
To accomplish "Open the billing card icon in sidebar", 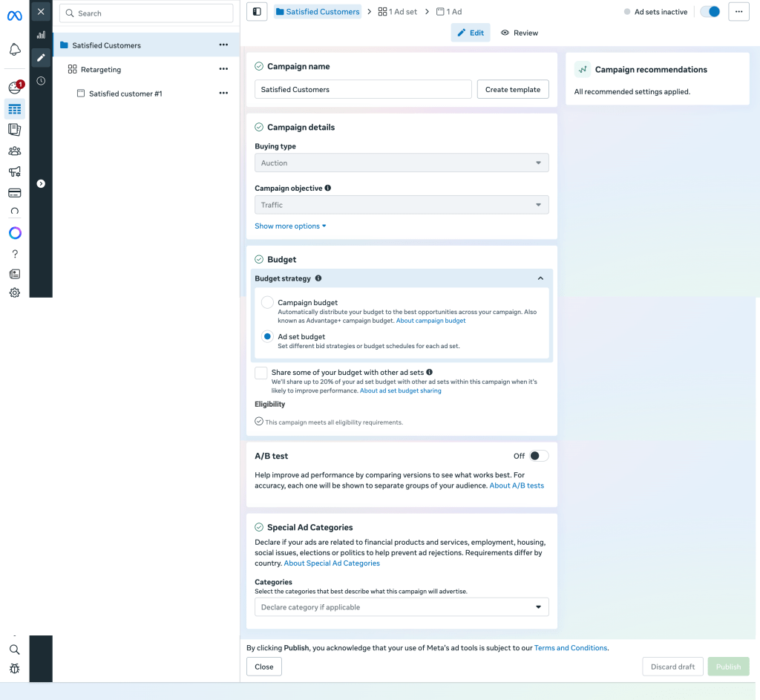I will pyautogui.click(x=14, y=193).
